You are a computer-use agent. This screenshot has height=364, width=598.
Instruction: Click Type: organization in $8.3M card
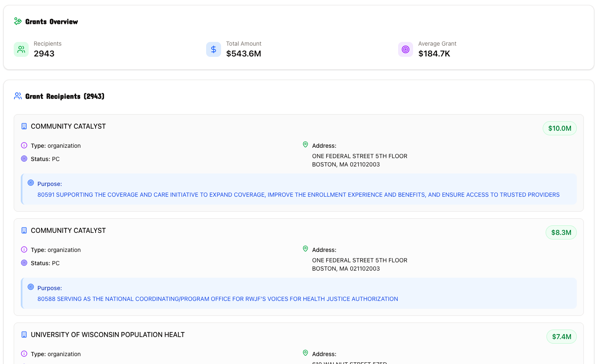click(x=56, y=250)
